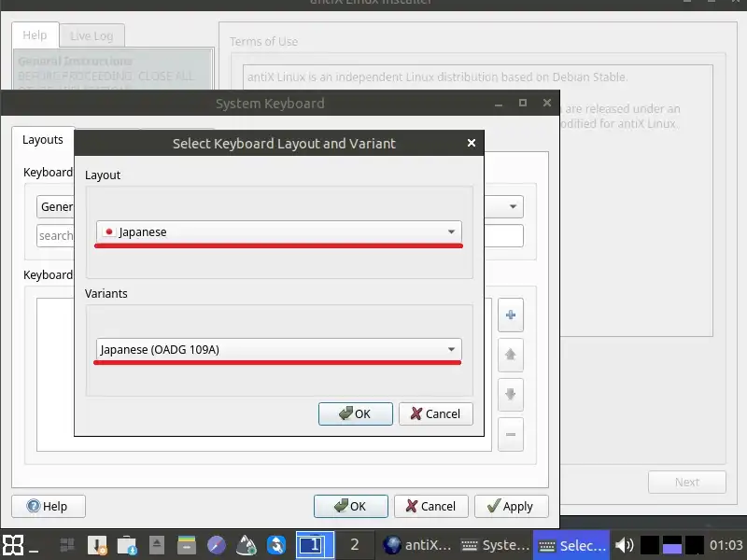Viewport: 747px width, 560px height.
Task: Select the Layouts tab in System Keyboard
Action: [x=43, y=140]
